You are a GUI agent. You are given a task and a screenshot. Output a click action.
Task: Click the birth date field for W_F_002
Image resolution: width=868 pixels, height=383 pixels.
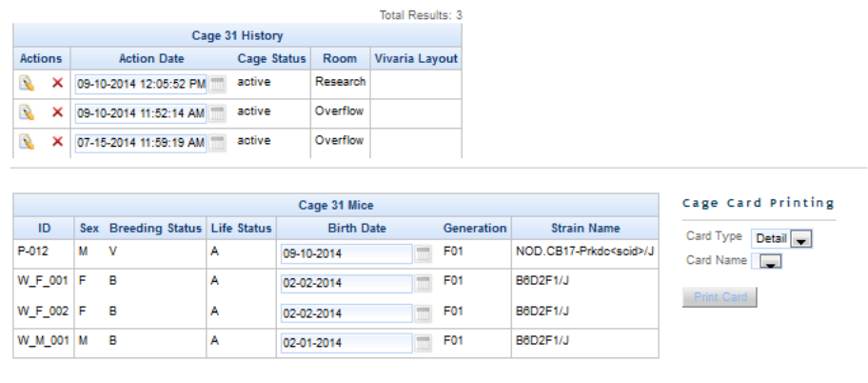(x=345, y=313)
